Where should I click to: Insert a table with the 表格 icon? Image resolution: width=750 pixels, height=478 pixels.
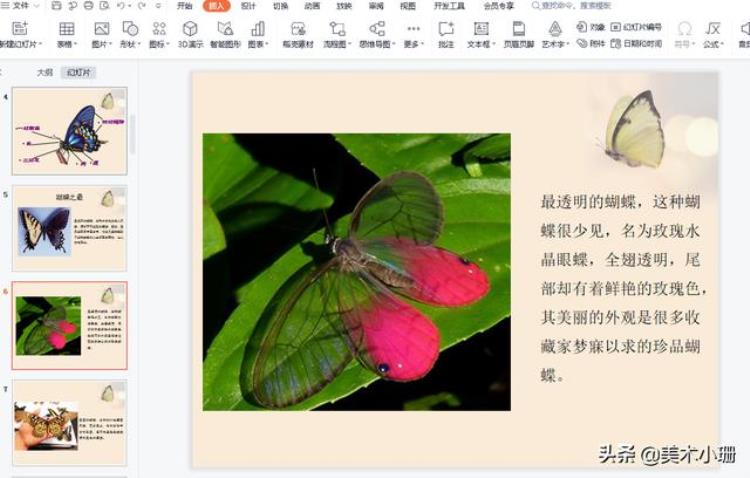click(x=66, y=28)
